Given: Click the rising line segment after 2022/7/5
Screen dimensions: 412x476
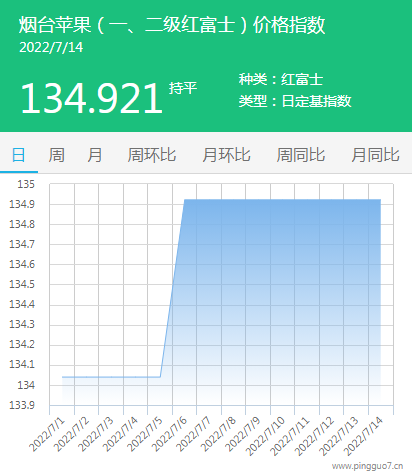Looking at the screenshot, I should click(x=172, y=288).
